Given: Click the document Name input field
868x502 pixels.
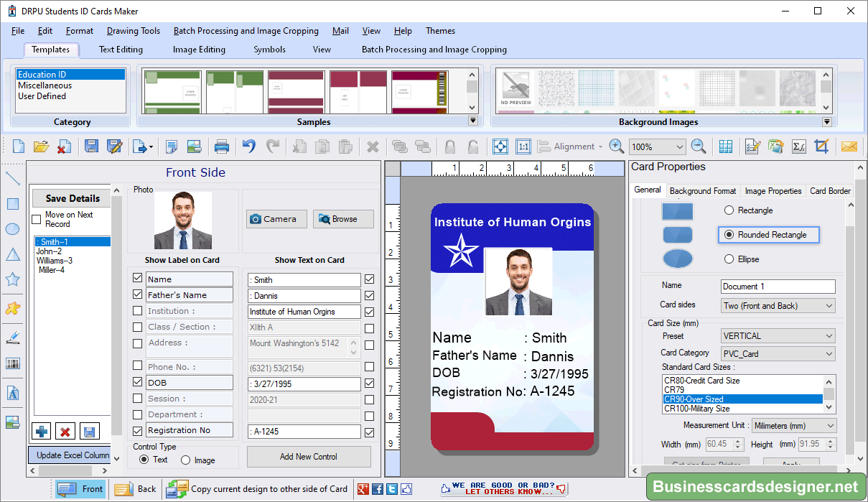Looking at the screenshot, I should [778, 287].
